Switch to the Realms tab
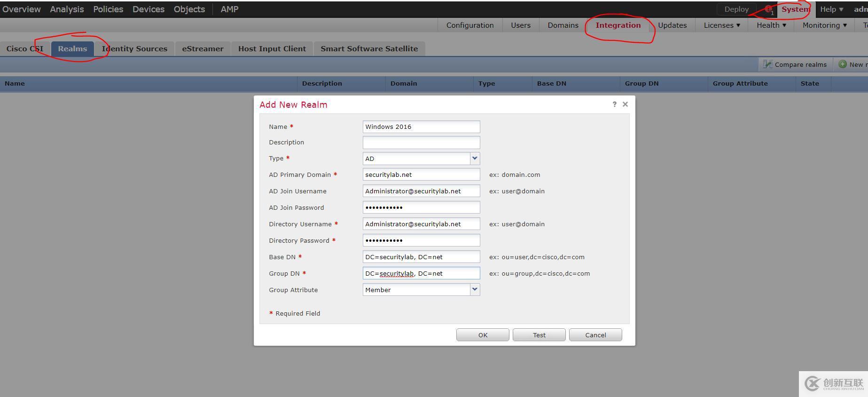 [72, 48]
